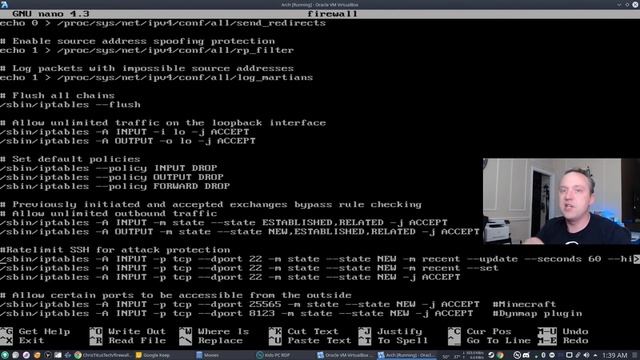Expand hidden tray icons arrow

pos(596,355)
